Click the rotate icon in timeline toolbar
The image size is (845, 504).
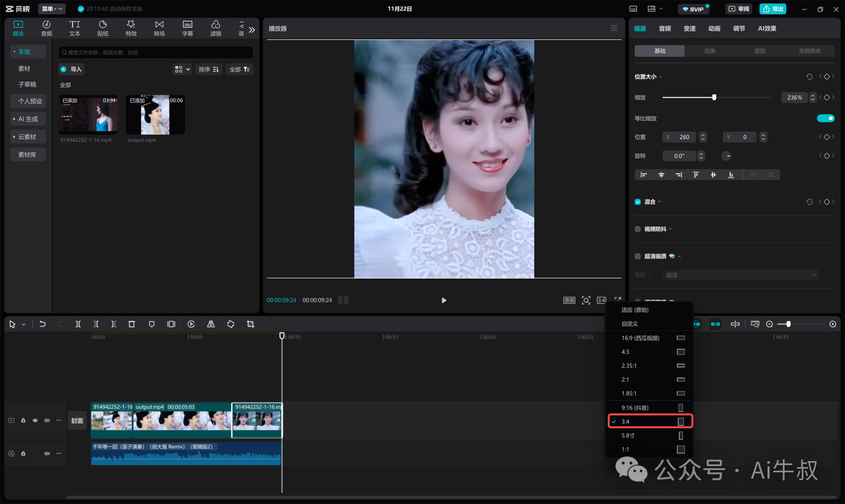coord(231,324)
